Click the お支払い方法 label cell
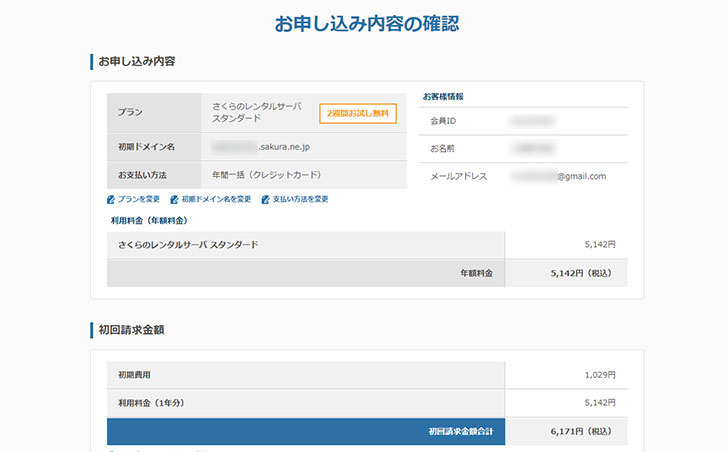This screenshot has height=452, width=728. point(154,175)
